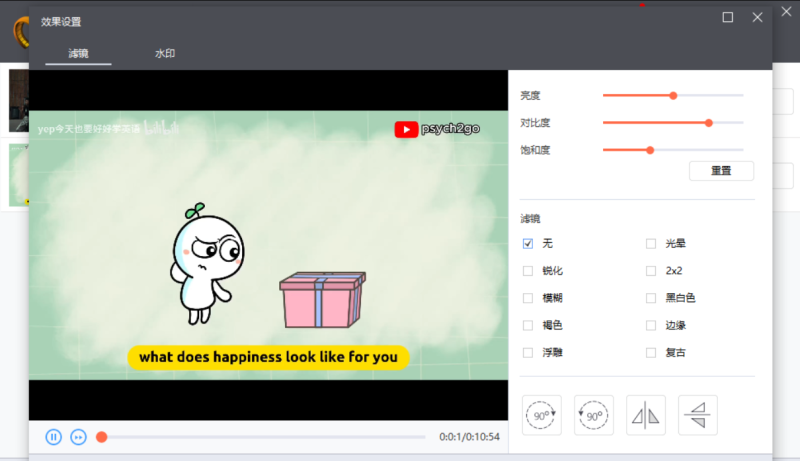Viewport: 800px width, 461px height.
Task: Tick the 复古 vintage filter
Action: 651,352
